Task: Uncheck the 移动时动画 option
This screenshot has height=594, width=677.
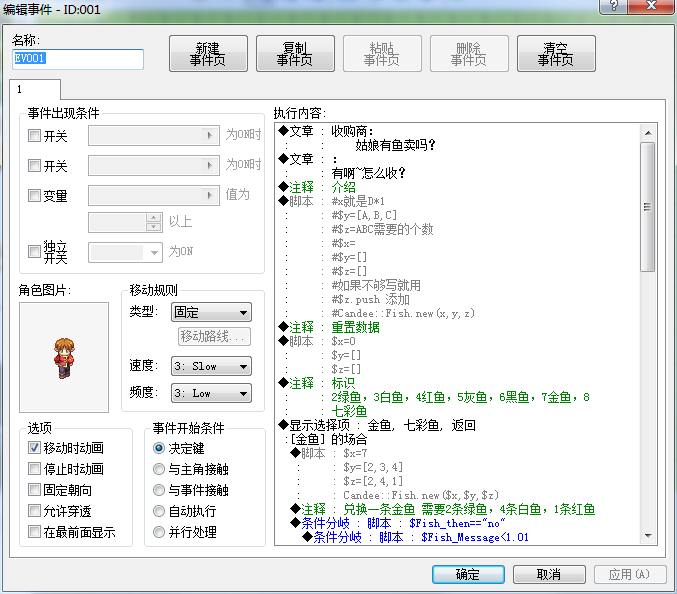Action: coord(34,448)
